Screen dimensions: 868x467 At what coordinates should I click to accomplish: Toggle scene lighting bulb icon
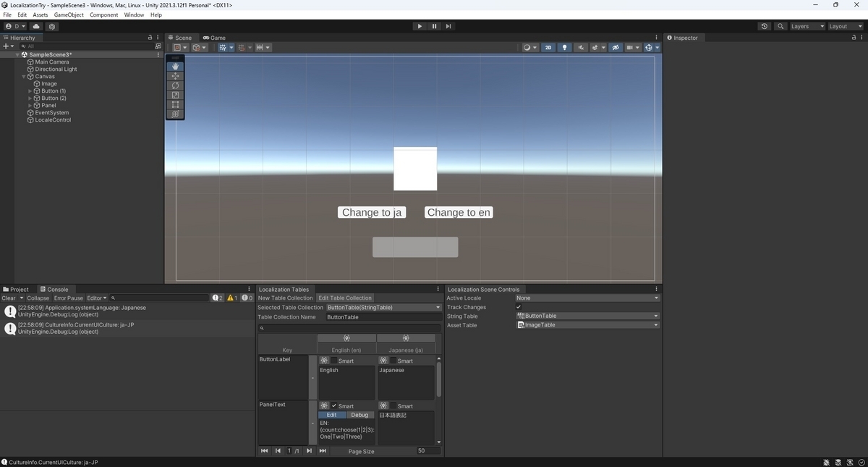(x=565, y=48)
